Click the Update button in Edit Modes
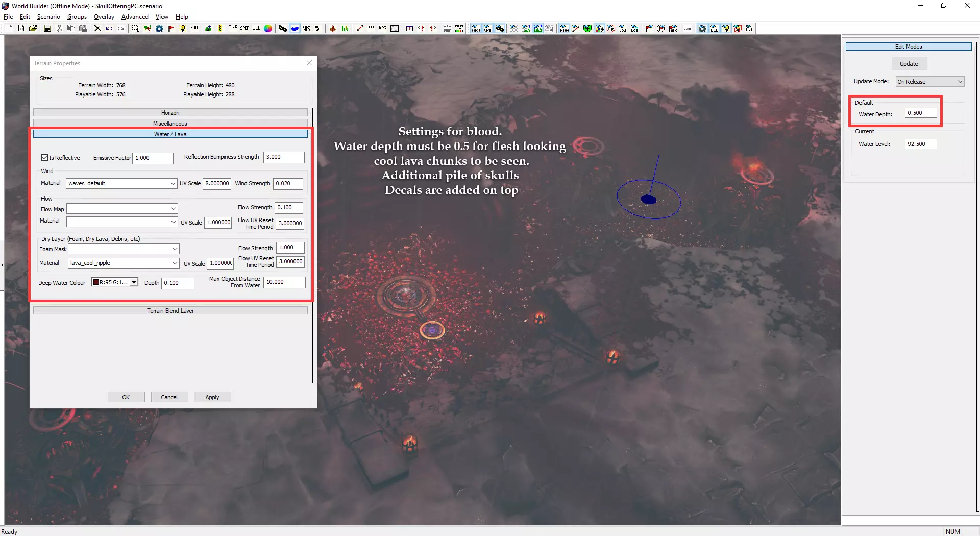 tap(909, 64)
